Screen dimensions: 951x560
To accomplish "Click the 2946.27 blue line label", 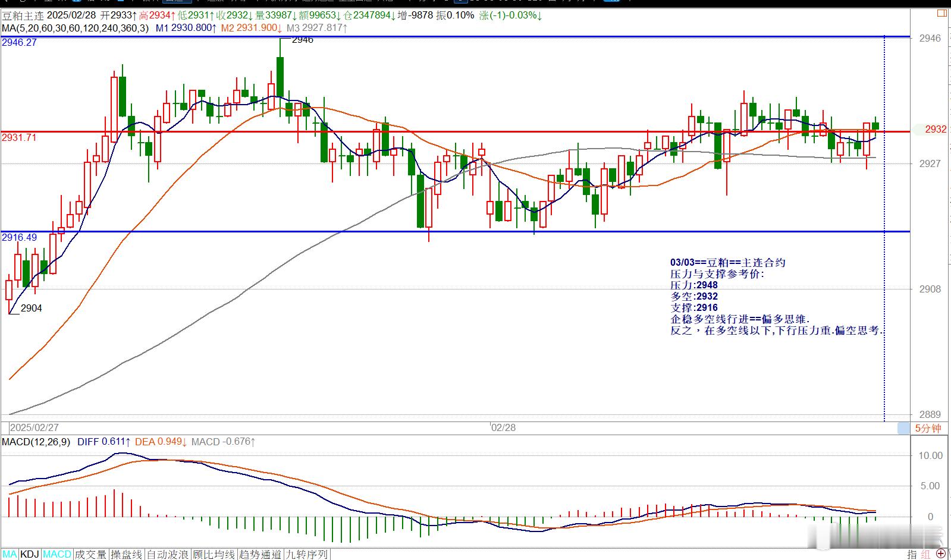I will point(19,43).
